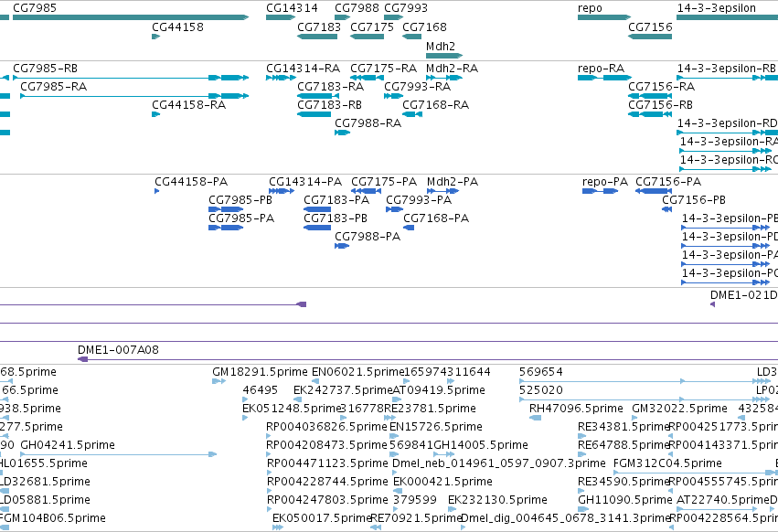Select the EK232130.5prime EST label
778x532 pixels.
coord(497,500)
